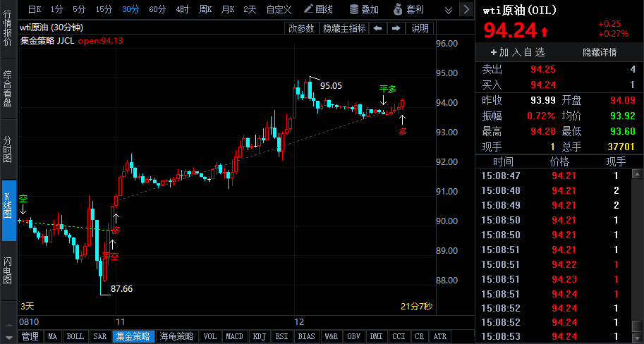Screen dimensions: 644x344
Task: Open the 闪电图 sidebar panel
Action: (8, 270)
